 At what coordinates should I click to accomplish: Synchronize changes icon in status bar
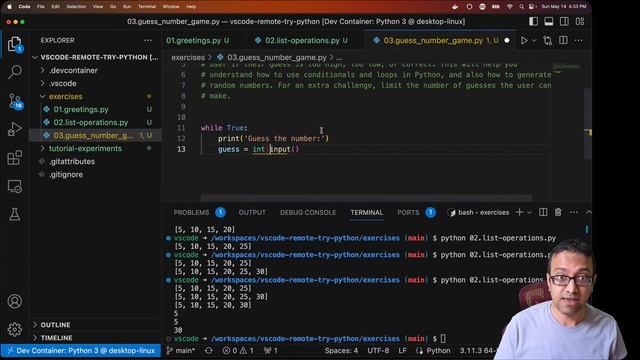[x=209, y=351]
